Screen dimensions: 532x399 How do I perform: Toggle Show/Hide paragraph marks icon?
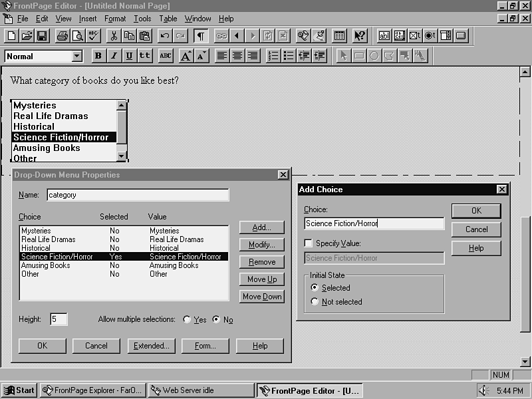pos(200,36)
